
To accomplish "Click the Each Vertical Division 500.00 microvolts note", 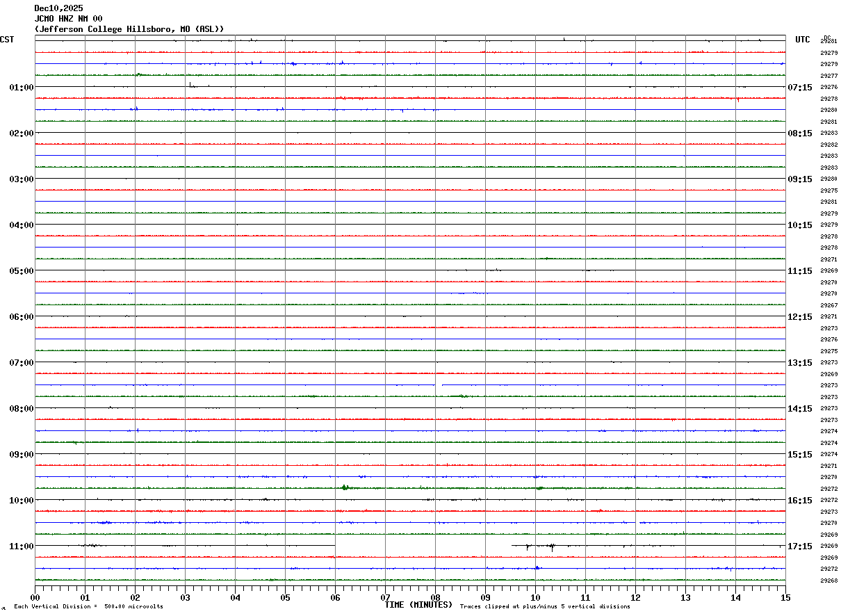I will tap(88, 607).
